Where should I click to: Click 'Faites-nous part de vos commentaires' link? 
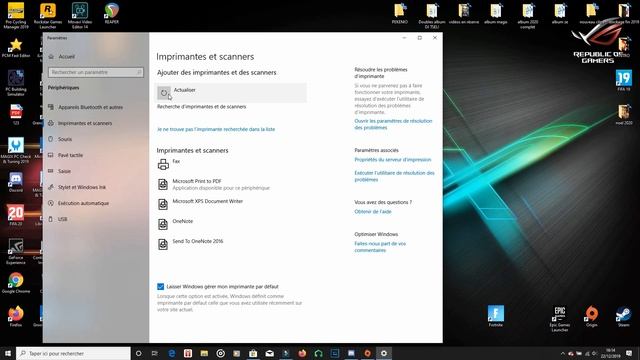[x=380, y=247]
